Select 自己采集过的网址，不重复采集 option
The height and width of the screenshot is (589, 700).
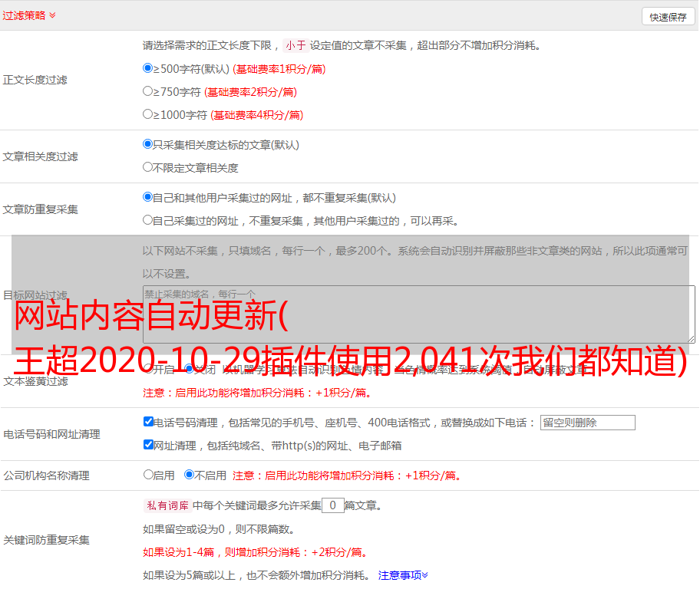[147, 220]
